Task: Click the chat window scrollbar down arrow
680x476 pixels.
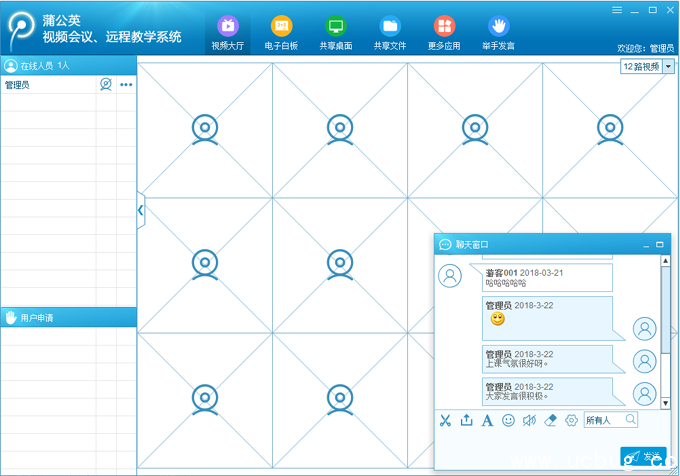Action: point(666,402)
